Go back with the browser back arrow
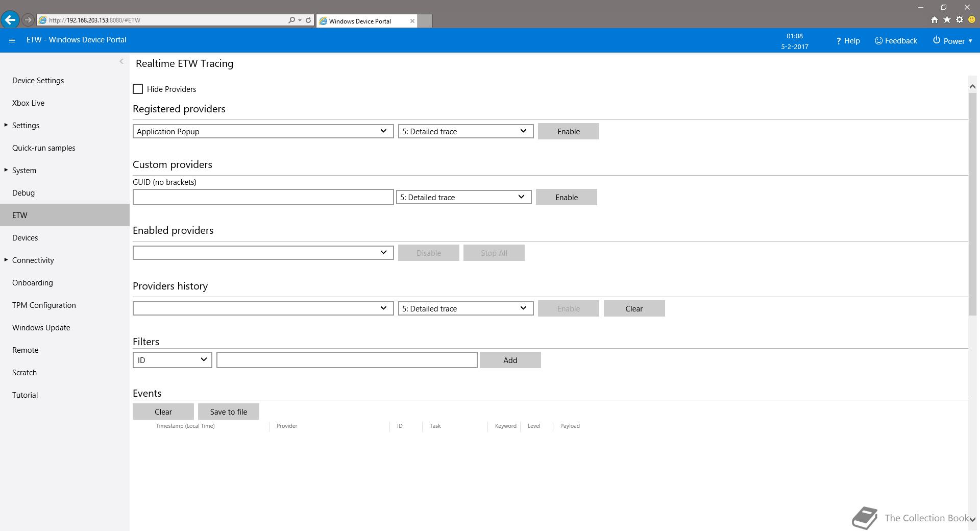The height and width of the screenshot is (531, 980). click(10, 20)
